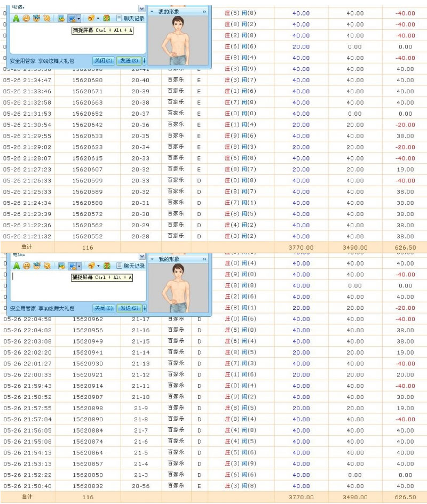Click 关闭(C) button in the upper chat window

tap(104, 60)
